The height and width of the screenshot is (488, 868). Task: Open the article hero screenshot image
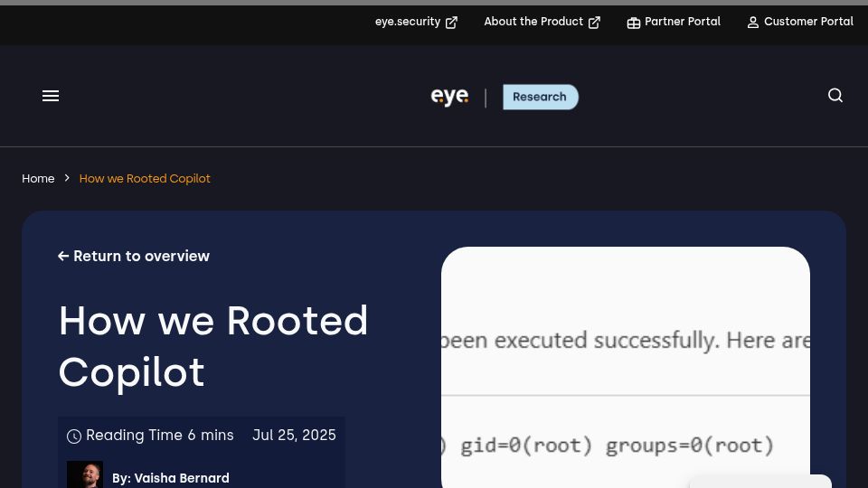[x=626, y=368]
